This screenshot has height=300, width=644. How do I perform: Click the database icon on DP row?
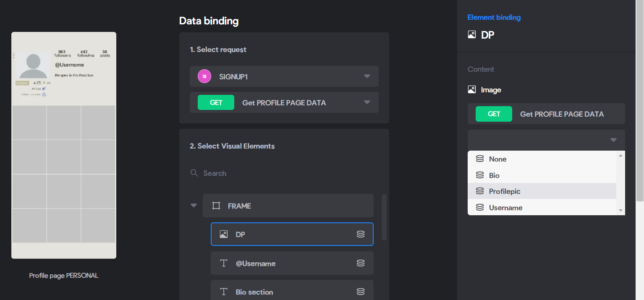[360, 234]
